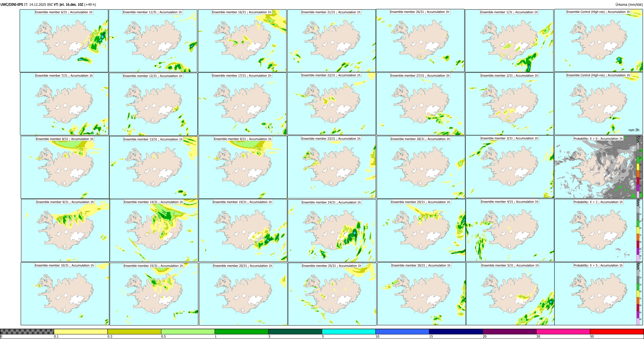Click the Ensemble member 27/31 map panel
The width and height of the screenshot is (644, 339).
coord(421,104)
